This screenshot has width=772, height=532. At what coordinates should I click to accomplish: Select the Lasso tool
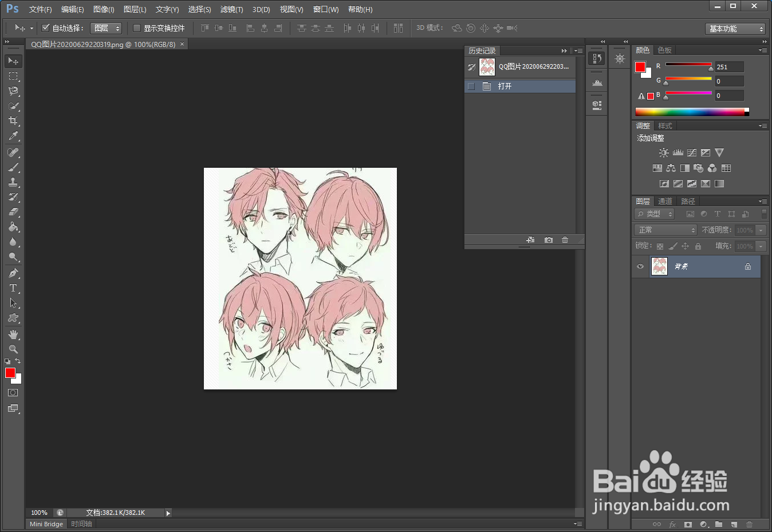13,90
